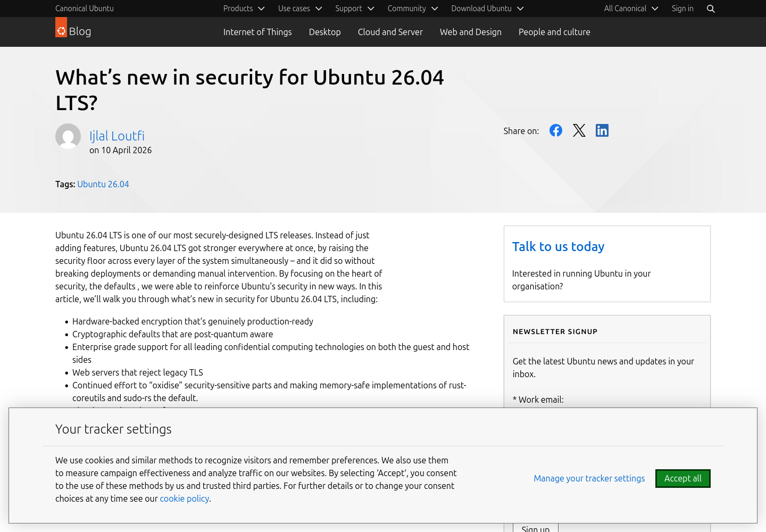Accept all cookies
The width and height of the screenshot is (766, 532).
pos(683,478)
